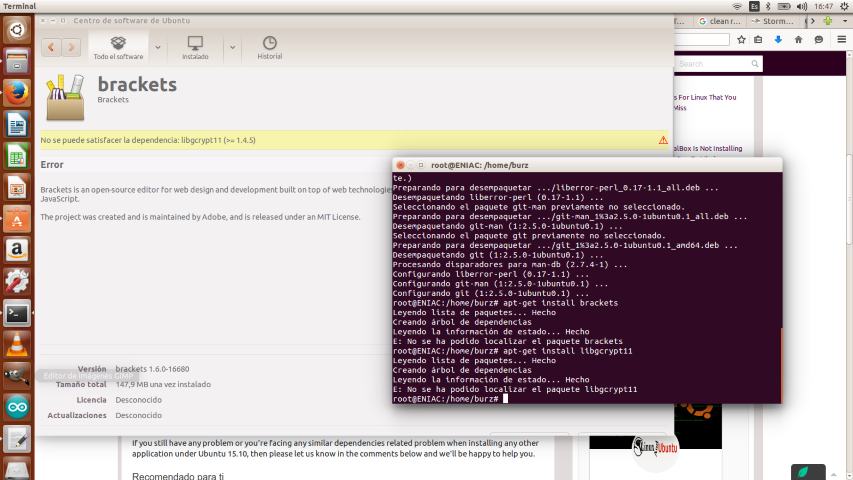Click the libgcrypt11 dependency error message
The width and height of the screenshot is (853, 480).
(148, 140)
